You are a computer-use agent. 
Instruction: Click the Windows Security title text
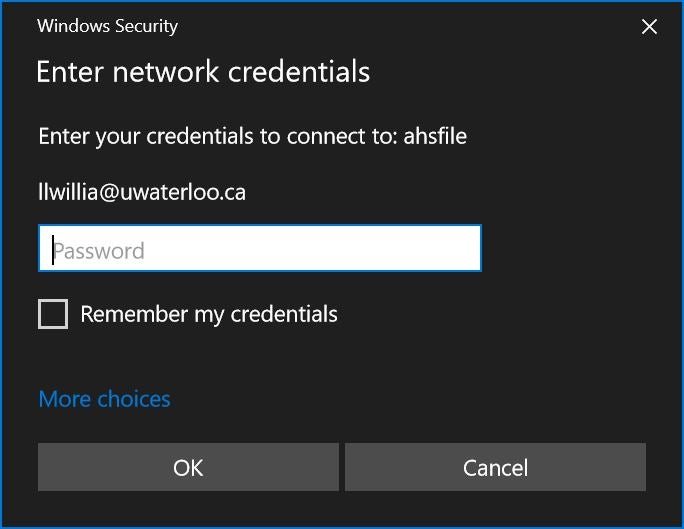pyautogui.click(x=107, y=27)
